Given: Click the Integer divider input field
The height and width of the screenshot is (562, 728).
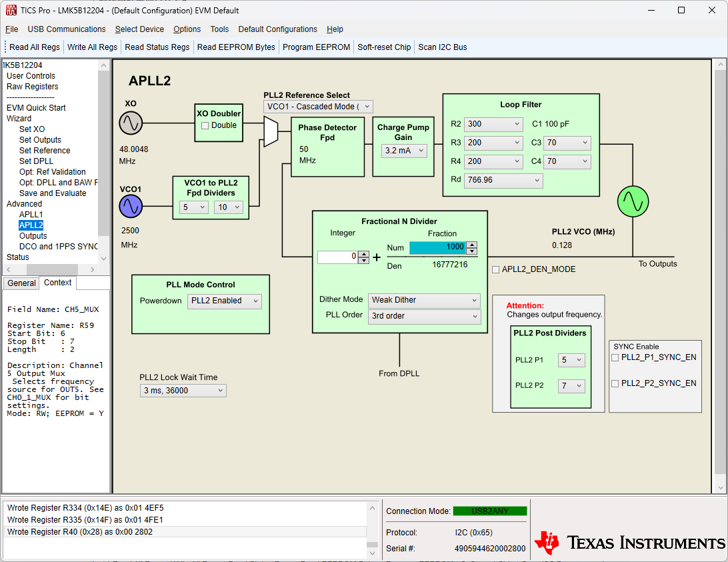Looking at the screenshot, I should pos(338,257).
